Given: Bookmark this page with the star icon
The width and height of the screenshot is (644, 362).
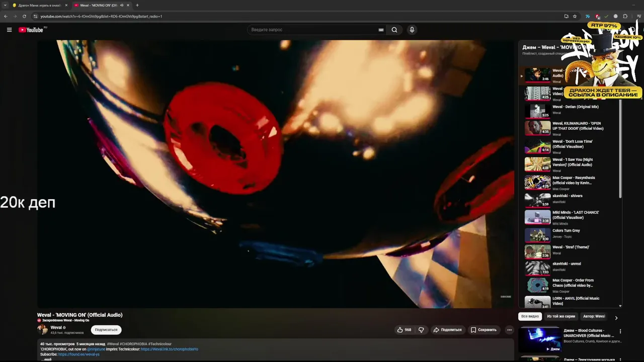Looking at the screenshot, I should (575, 16).
